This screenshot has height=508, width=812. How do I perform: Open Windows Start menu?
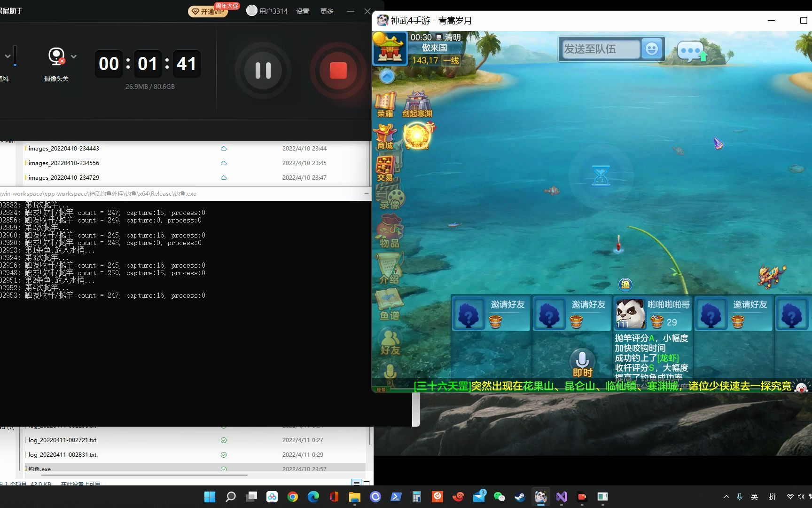pyautogui.click(x=210, y=497)
